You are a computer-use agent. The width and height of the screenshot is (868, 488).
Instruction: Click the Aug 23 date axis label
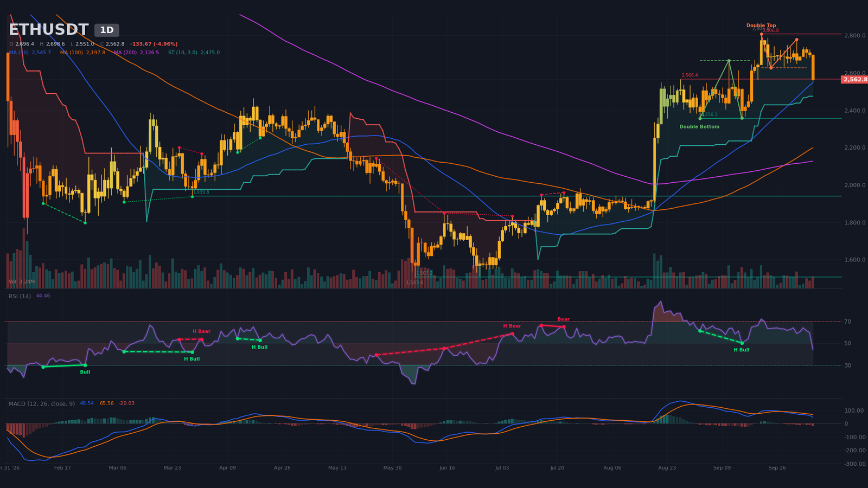coord(667,468)
